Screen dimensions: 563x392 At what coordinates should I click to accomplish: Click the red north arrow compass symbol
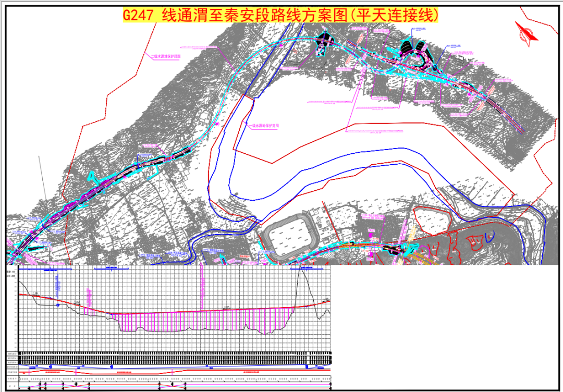pos(527,33)
